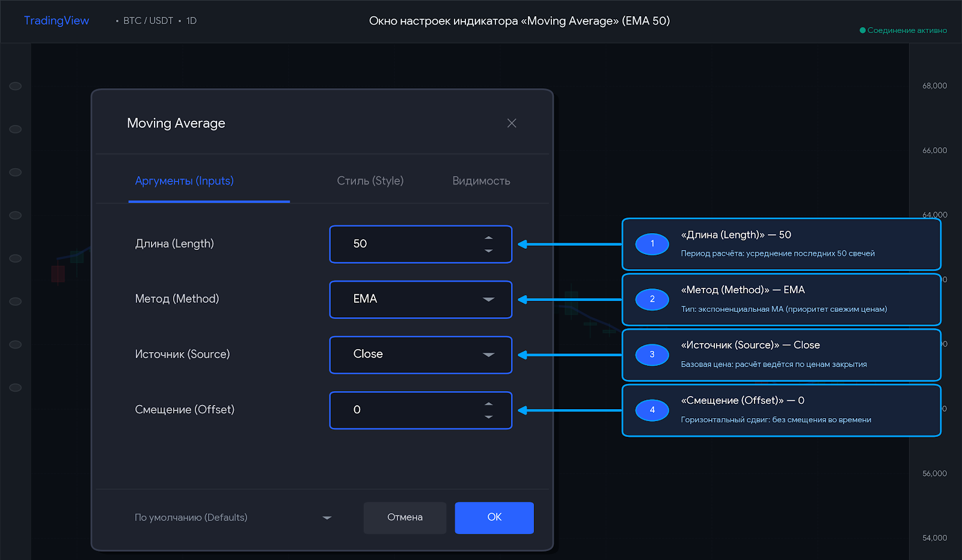Image resolution: width=962 pixels, height=560 pixels.
Task: Click the 68,000 price axis label
Action: point(934,86)
